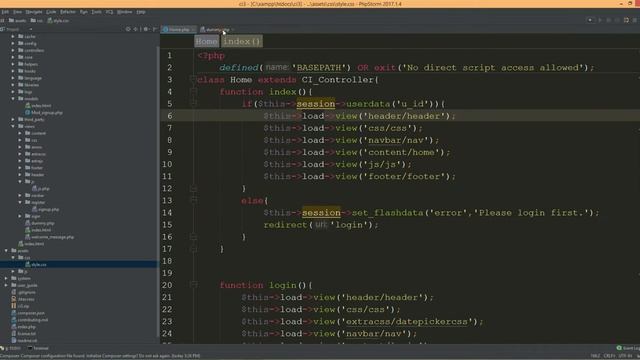
Task: Open the Refactor menu
Action: click(x=68, y=12)
